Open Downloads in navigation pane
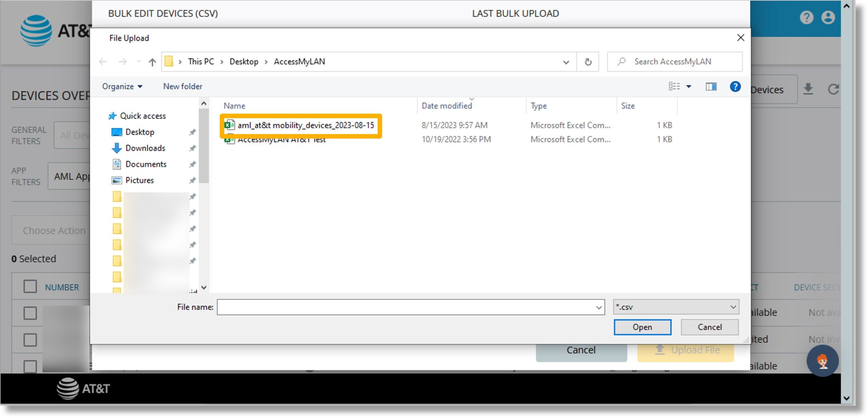The height and width of the screenshot is (418, 868). point(138,148)
